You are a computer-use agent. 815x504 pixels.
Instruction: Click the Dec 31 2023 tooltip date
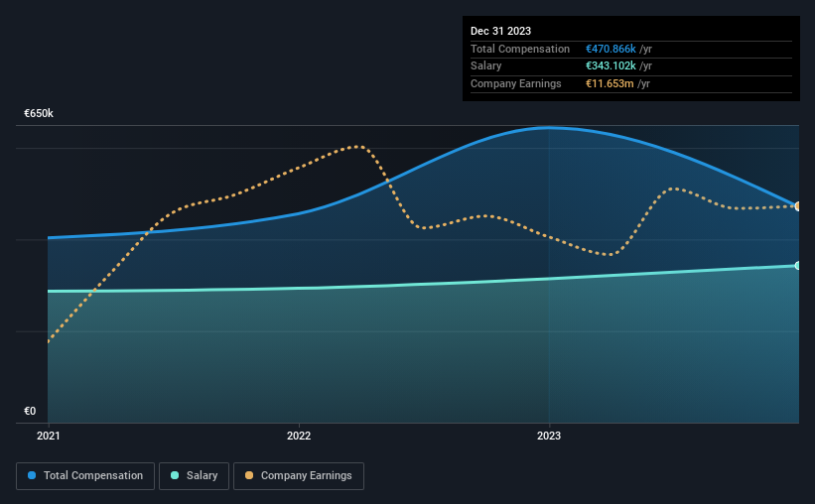coord(500,31)
